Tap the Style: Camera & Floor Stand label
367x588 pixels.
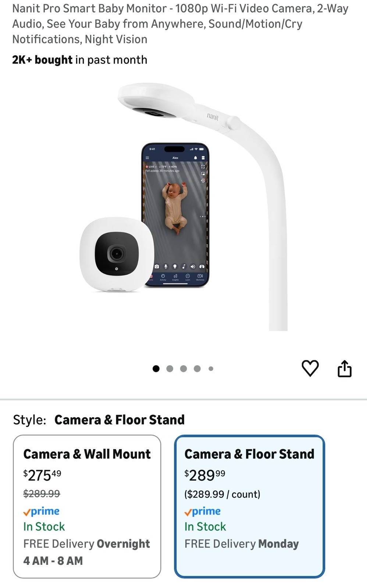point(99,420)
